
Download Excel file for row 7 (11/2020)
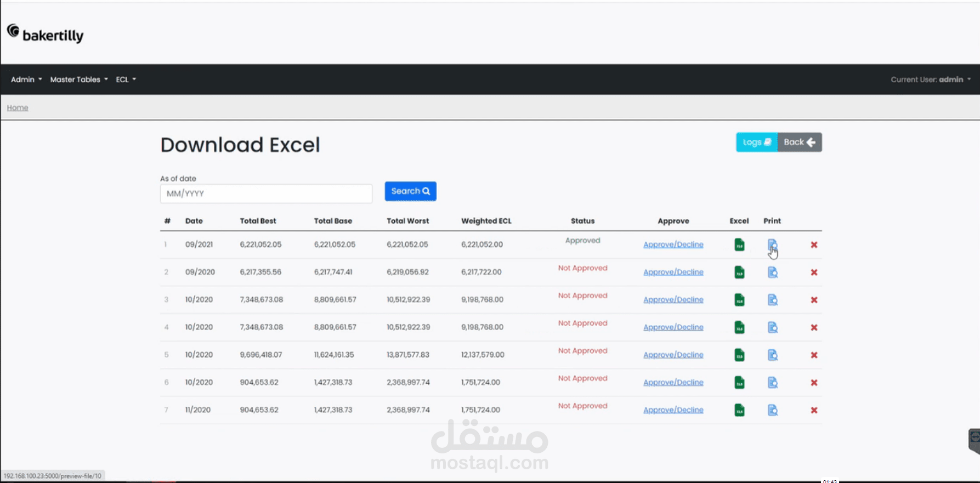tap(739, 410)
